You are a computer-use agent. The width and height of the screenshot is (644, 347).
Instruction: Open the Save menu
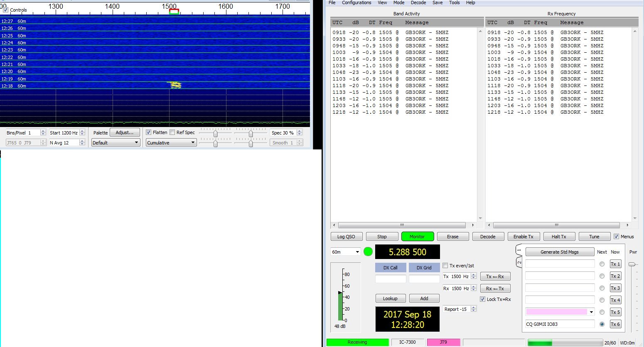click(438, 2)
